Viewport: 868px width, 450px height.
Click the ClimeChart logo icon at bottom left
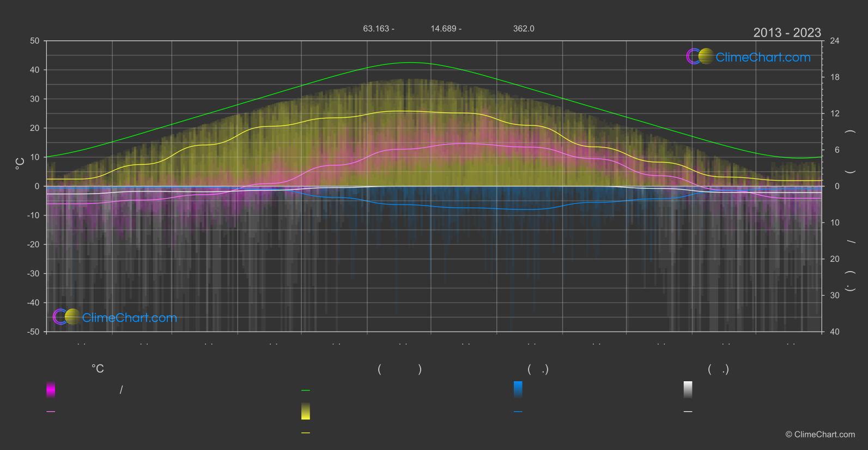click(66, 316)
